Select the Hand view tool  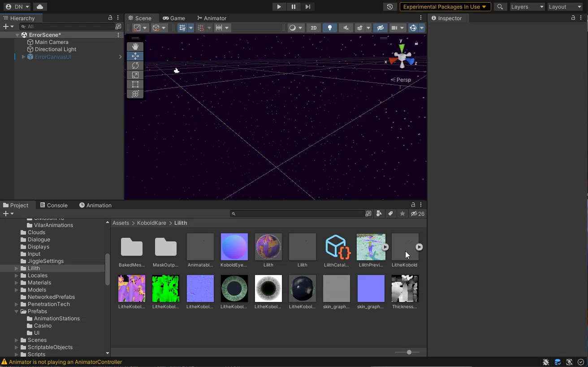point(135,47)
